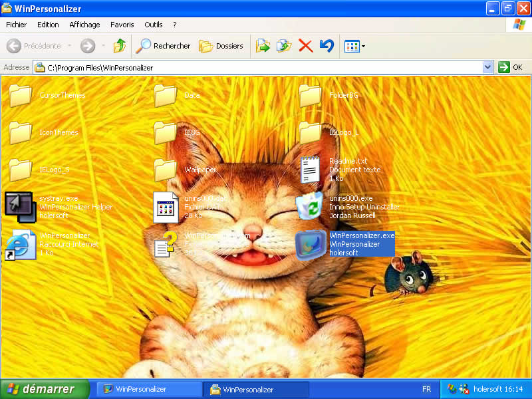532x399 pixels.
Task: Click the red Delete toolbar icon
Action: point(305,46)
